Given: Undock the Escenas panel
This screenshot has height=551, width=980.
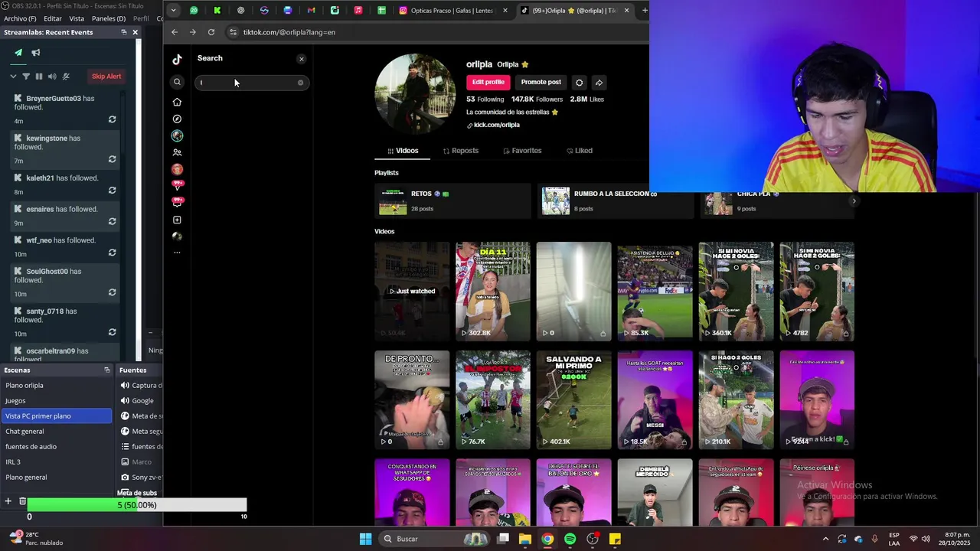Looking at the screenshot, I should pos(106,370).
